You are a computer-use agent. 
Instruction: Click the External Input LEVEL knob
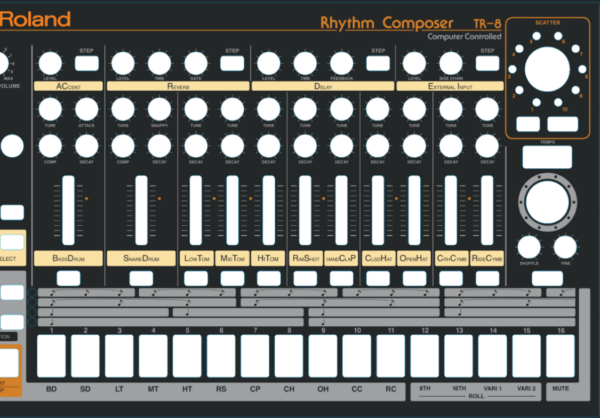pos(414,64)
